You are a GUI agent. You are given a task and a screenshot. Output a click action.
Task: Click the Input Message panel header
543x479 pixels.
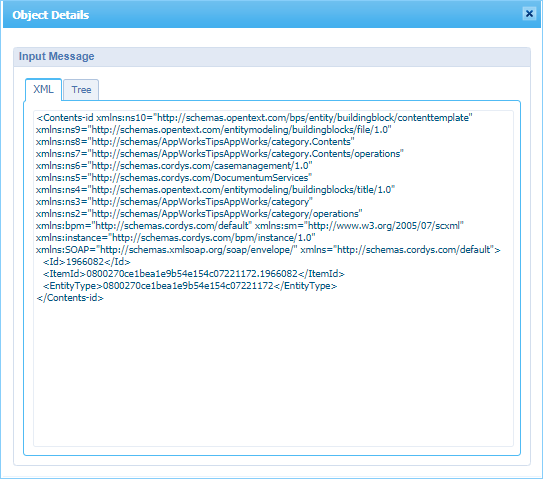(x=272, y=56)
